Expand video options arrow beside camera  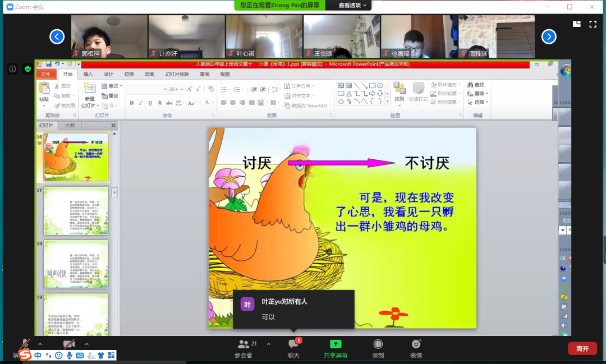(86, 343)
